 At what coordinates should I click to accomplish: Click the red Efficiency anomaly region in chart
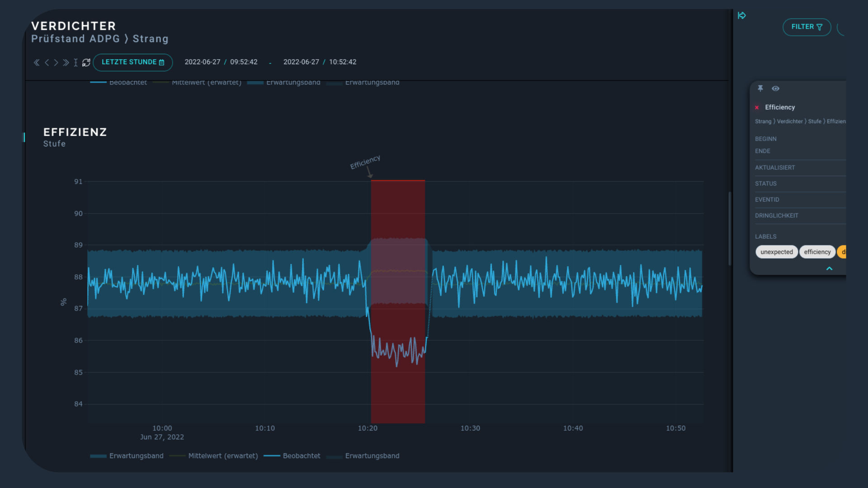point(398,208)
